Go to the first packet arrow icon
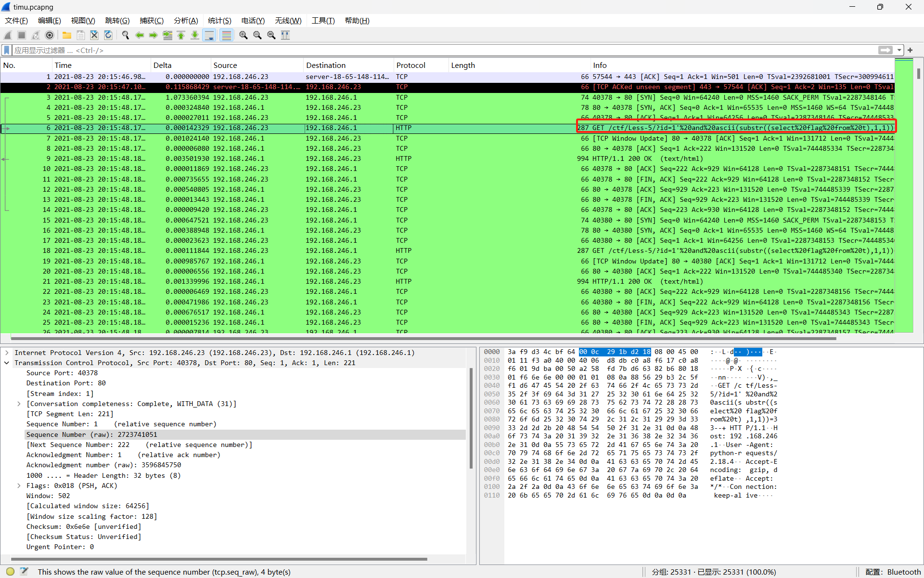The height and width of the screenshot is (578, 924). point(181,35)
